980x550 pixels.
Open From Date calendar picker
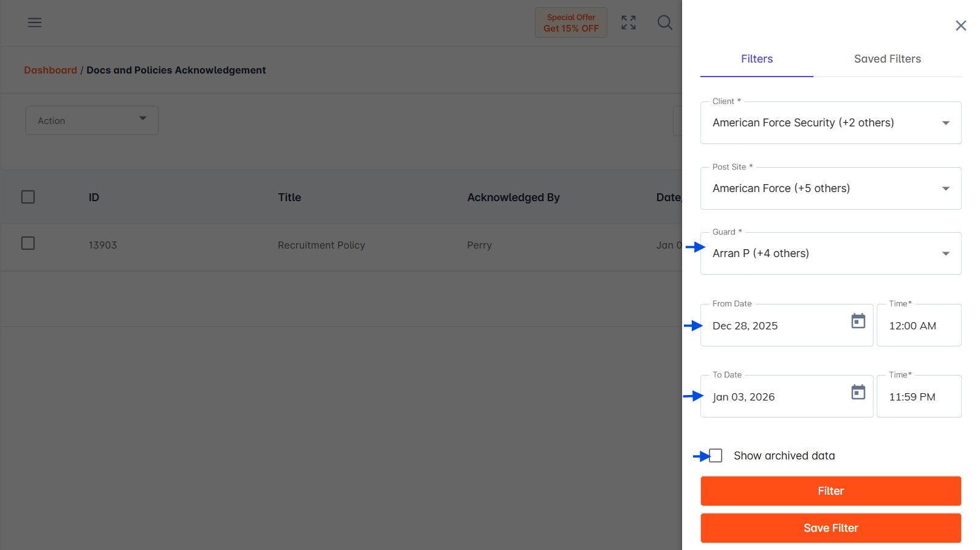click(x=858, y=321)
